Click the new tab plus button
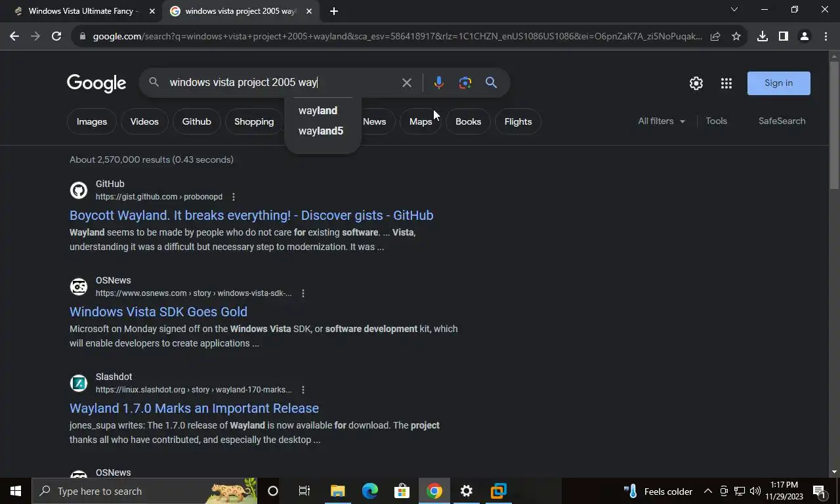Image resolution: width=840 pixels, height=504 pixels. (x=333, y=11)
